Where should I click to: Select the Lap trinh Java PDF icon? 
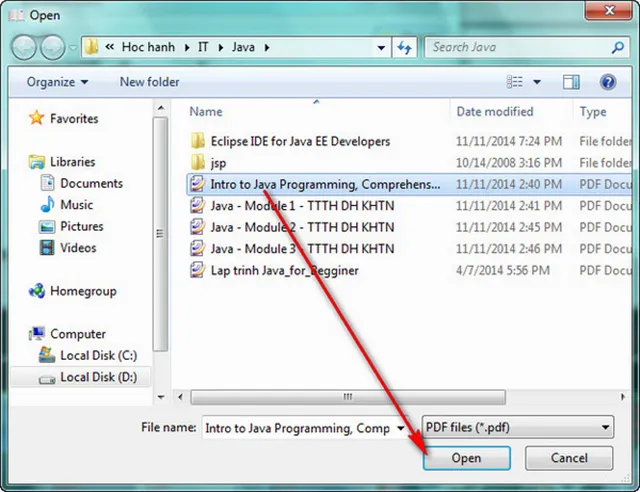point(197,270)
